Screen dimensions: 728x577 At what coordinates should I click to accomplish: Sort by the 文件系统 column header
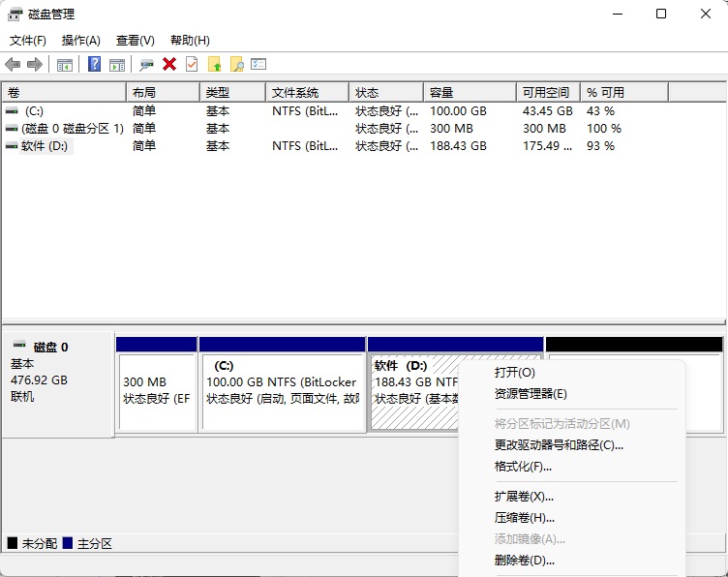[x=307, y=92]
